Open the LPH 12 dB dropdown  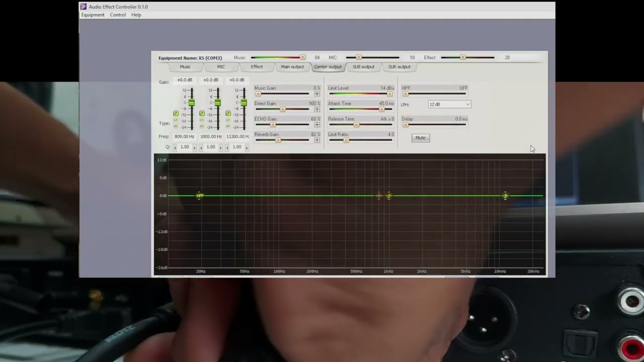pos(449,104)
